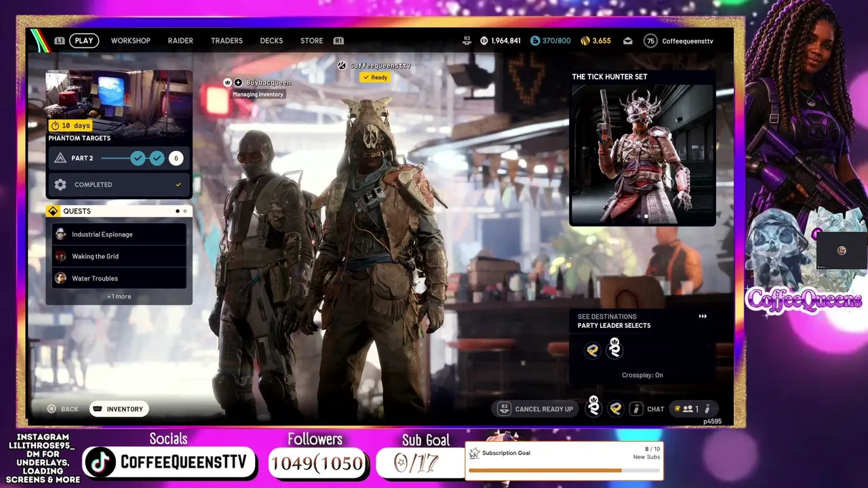Click the Buybacqueen player name tag
This screenshot has width=868, height=488.
coord(269,83)
